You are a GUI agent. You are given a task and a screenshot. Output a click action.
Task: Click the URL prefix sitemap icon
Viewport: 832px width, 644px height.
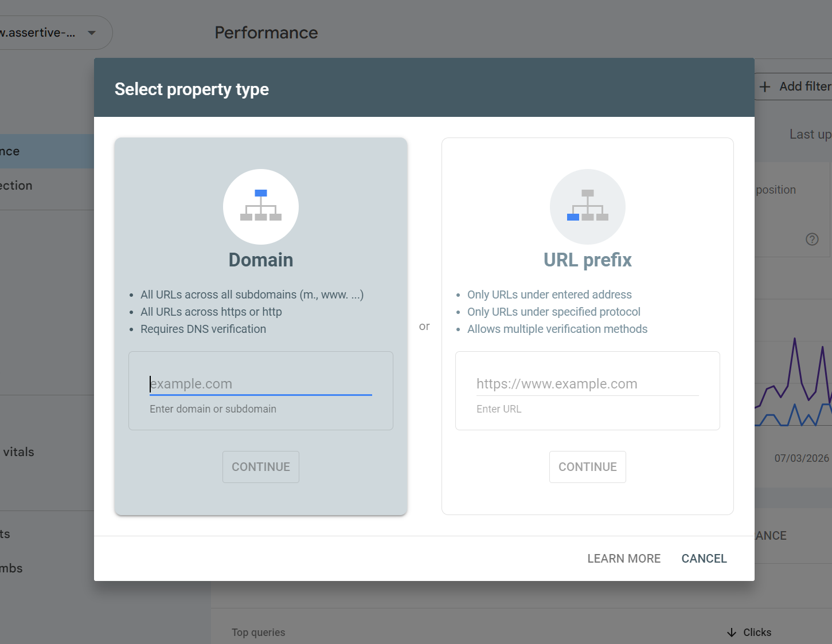[587, 206]
